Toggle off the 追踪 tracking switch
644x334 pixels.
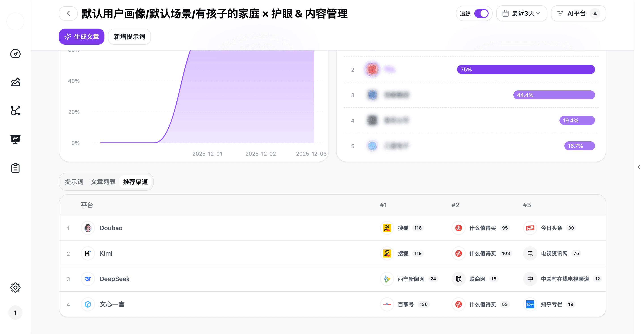pyautogui.click(x=482, y=13)
